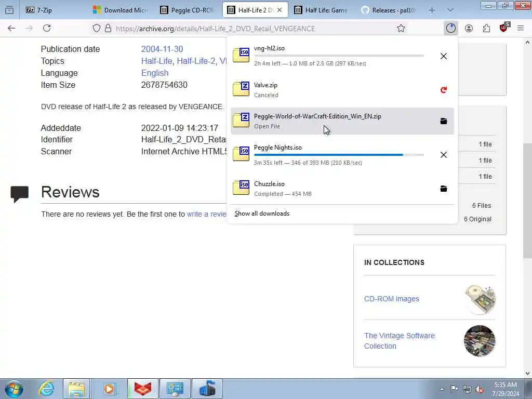The width and height of the screenshot is (532, 399).
Task: Click the 6 Files count text
Action: coord(482,206)
